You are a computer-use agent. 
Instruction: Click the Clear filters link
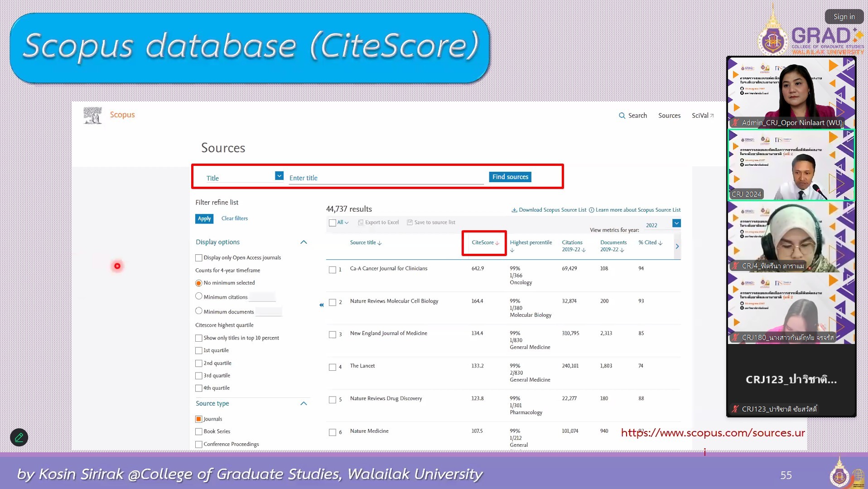[234, 218]
